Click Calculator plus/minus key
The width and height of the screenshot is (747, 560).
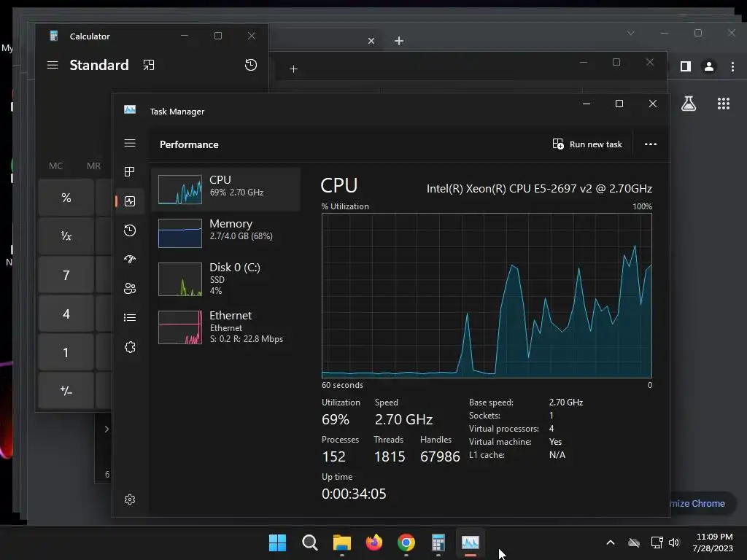pos(66,391)
